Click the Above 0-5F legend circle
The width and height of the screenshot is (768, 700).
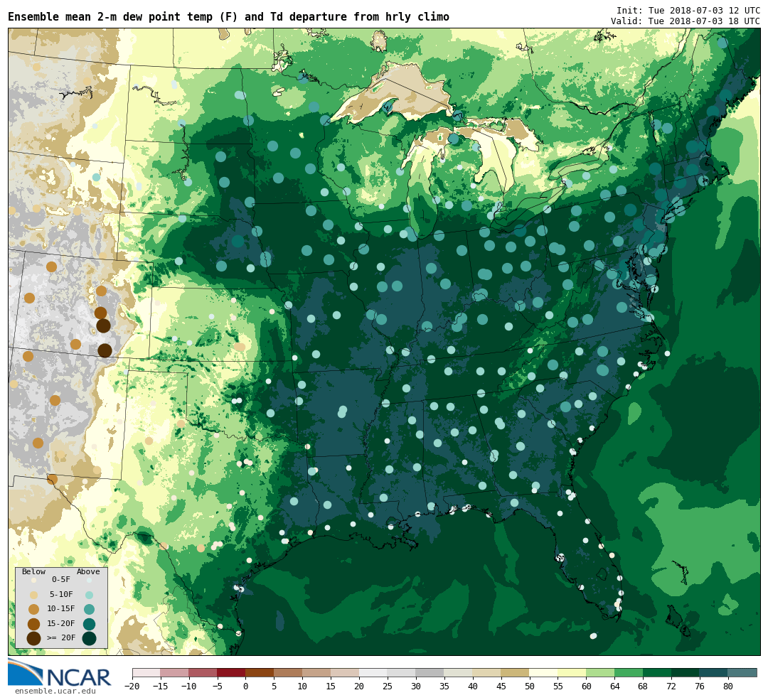click(x=89, y=580)
